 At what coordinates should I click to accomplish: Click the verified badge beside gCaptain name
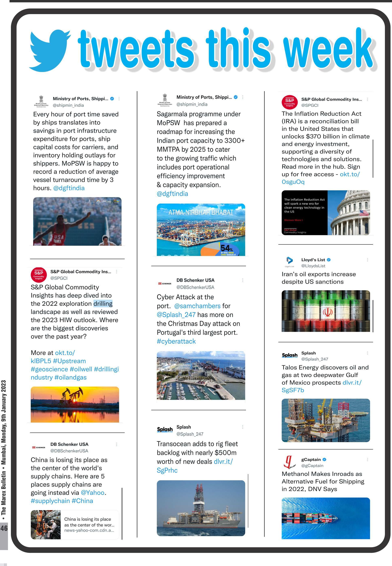(324, 459)
